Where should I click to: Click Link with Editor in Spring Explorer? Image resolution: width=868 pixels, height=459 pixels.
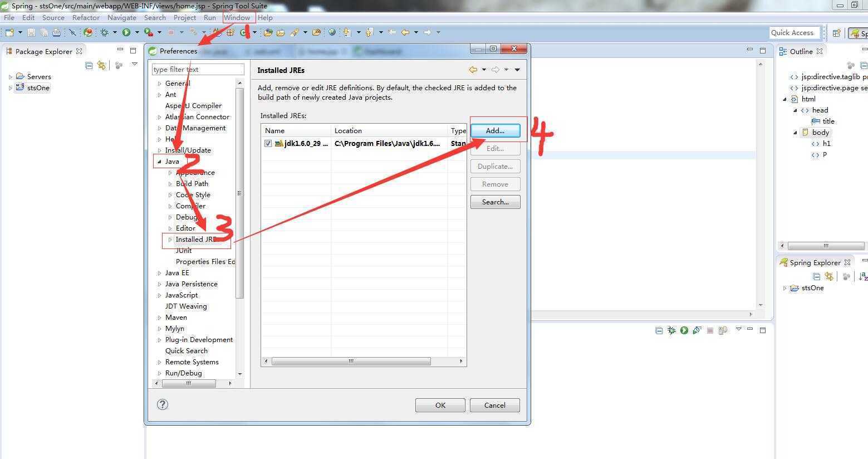pyautogui.click(x=829, y=276)
